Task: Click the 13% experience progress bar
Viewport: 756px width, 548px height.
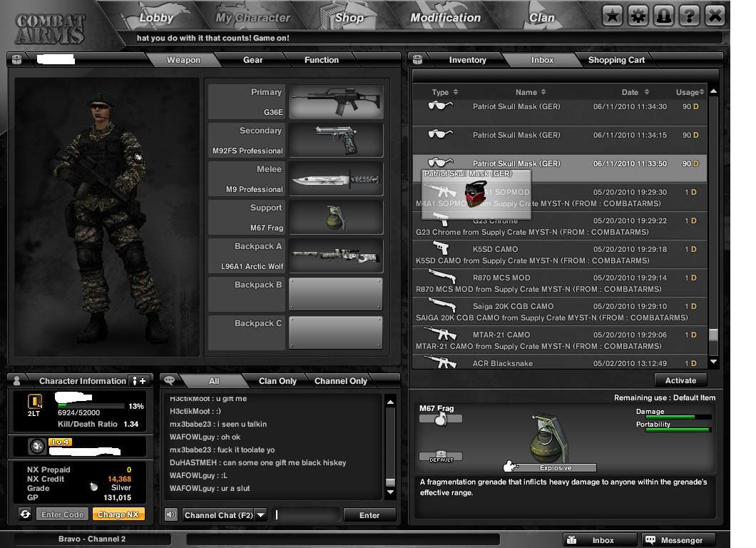Action: pos(91,406)
